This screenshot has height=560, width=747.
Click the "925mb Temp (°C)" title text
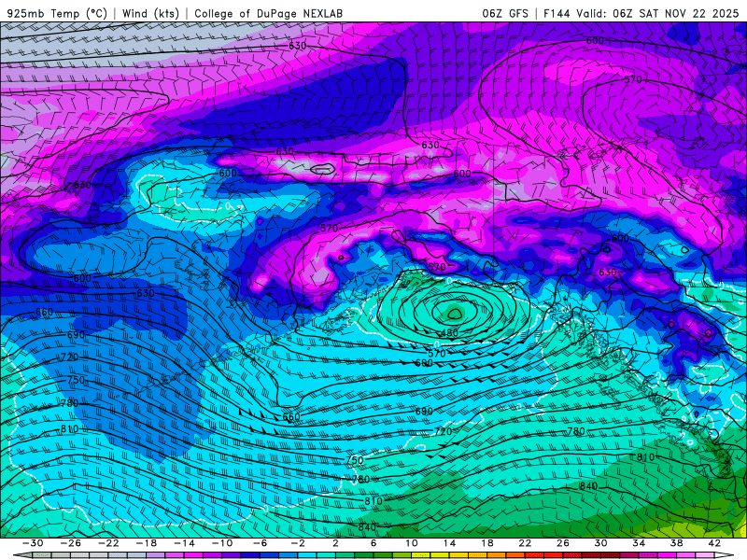tap(57, 13)
